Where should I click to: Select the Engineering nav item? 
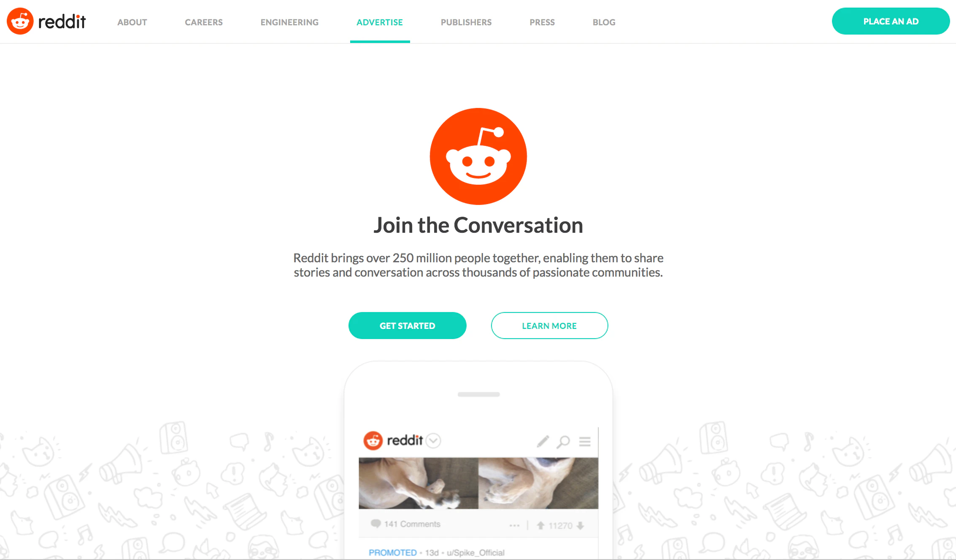tap(289, 22)
